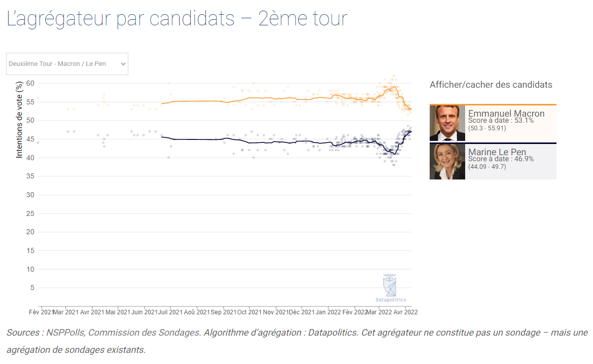Click Le Pen's Score à date 46.9% text

point(501,159)
